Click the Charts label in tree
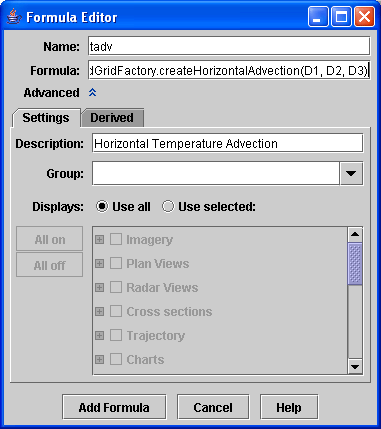The width and height of the screenshot is (381, 429). pos(145,360)
